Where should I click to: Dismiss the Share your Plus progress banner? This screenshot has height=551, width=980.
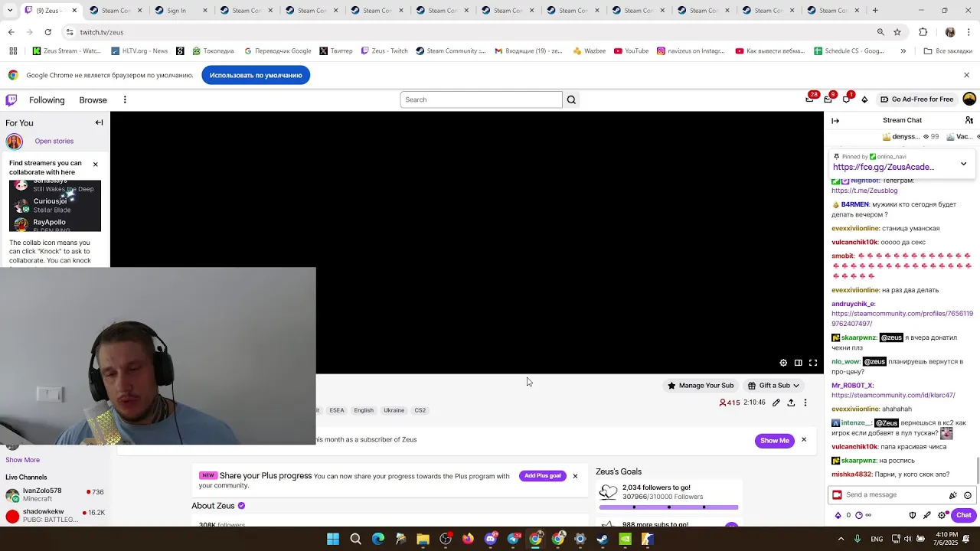pos(575,476)
